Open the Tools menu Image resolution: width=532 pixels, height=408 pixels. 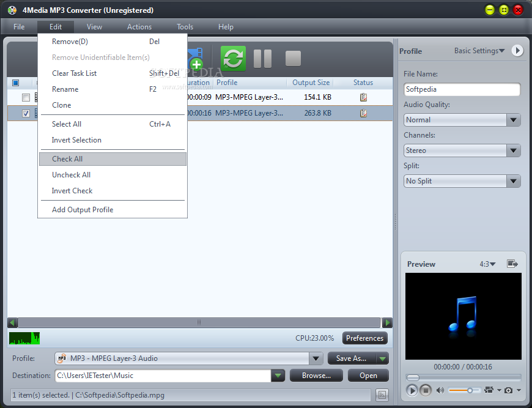coord(185,27)
